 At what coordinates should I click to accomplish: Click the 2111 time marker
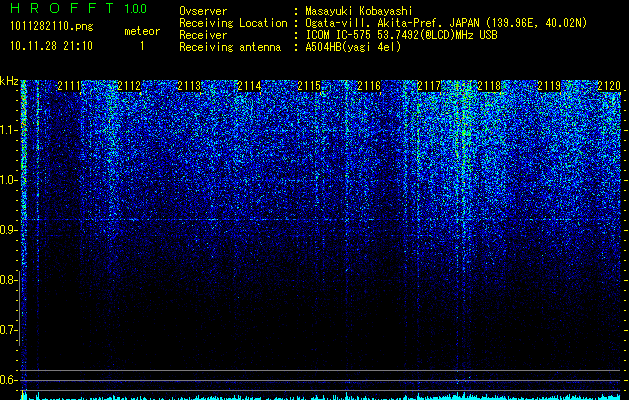click(x=69, y=86)
